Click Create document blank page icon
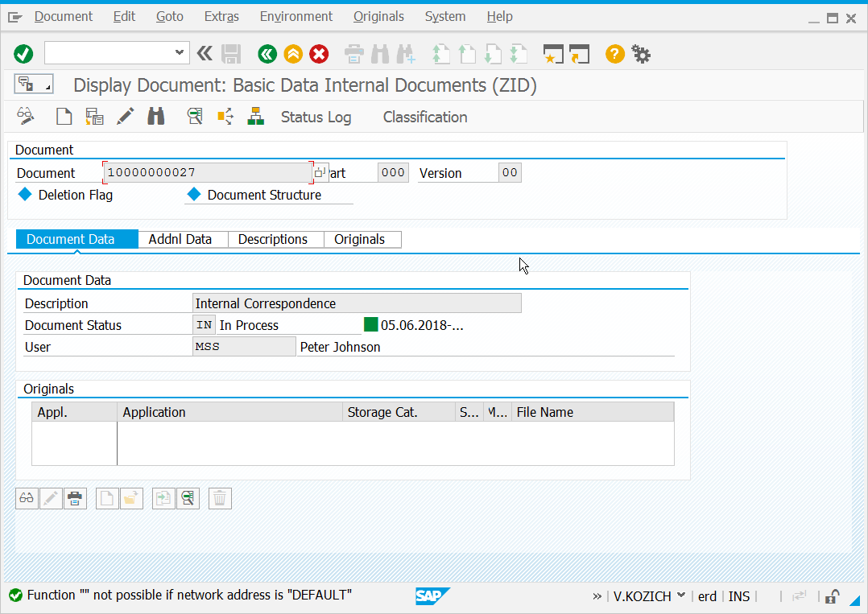Image resolution: width=868 pixels, height=614 pixels. click(x=64, y=116)
